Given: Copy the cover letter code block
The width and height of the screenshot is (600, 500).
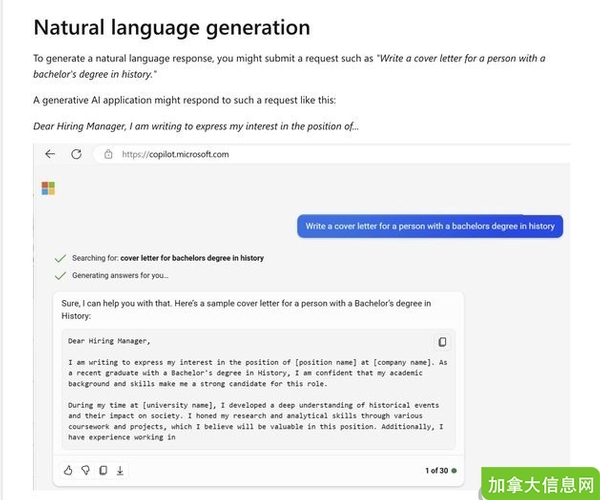Looking at the screenshot, I should [442, 342].
